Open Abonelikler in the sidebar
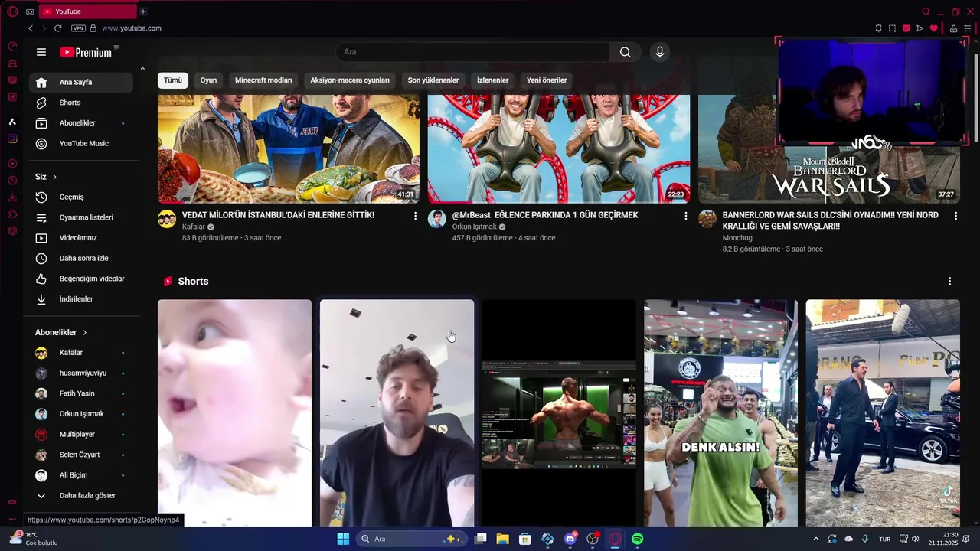 (82, 123)
